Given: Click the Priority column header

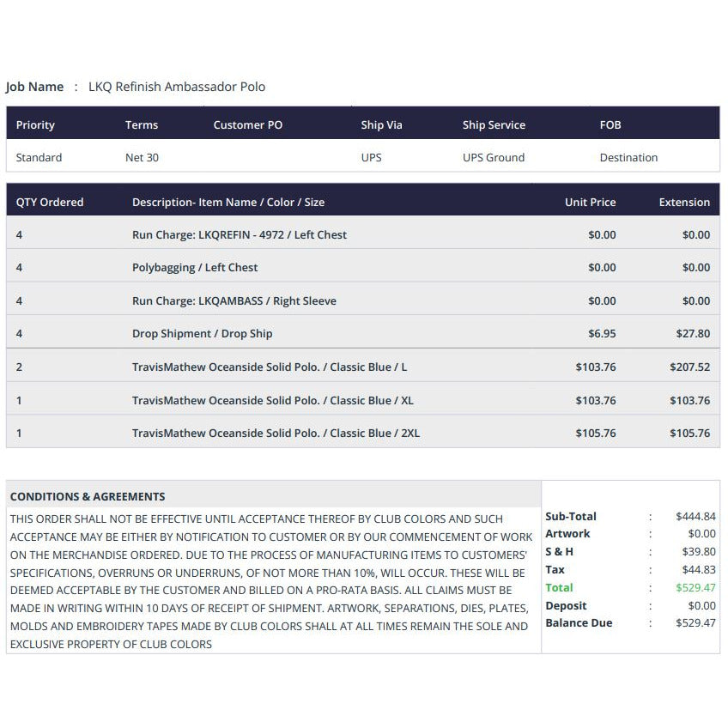Looking at the screenshot, I should (35, 124).
